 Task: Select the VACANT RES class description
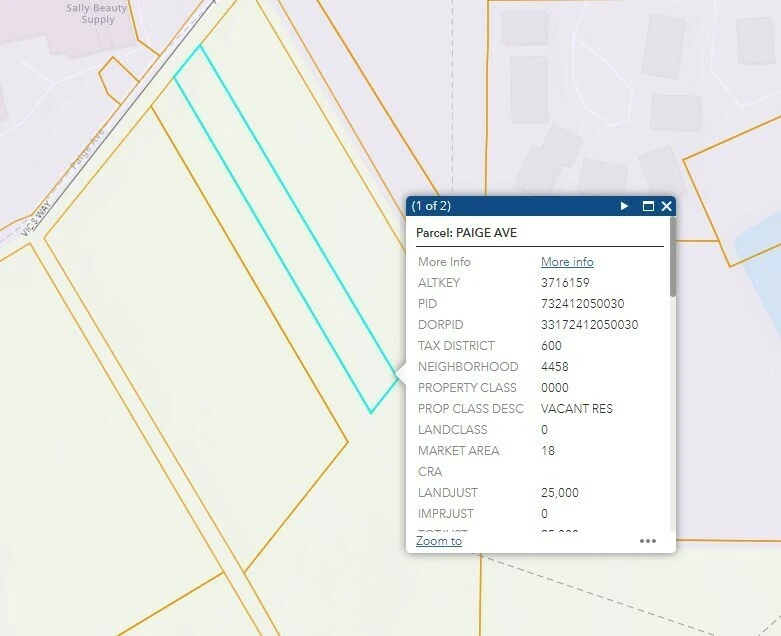tap(577, 408)
